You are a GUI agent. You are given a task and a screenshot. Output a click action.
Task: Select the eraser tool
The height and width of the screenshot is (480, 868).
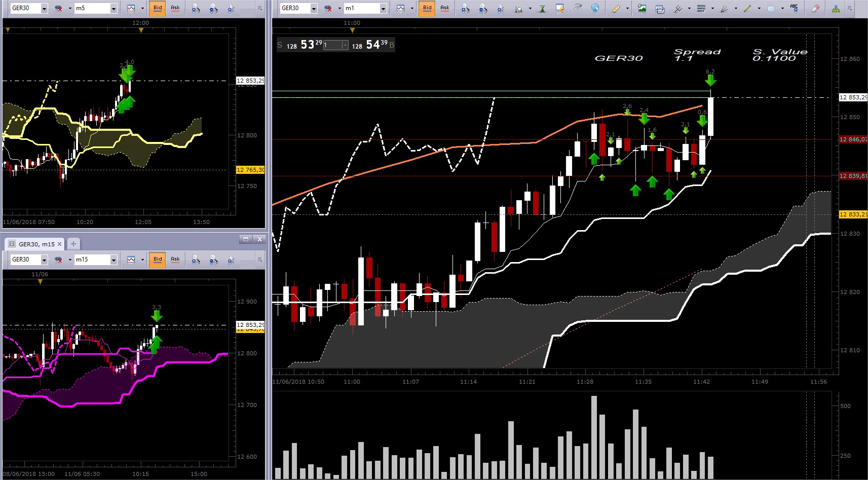click(x=815, y=8)
